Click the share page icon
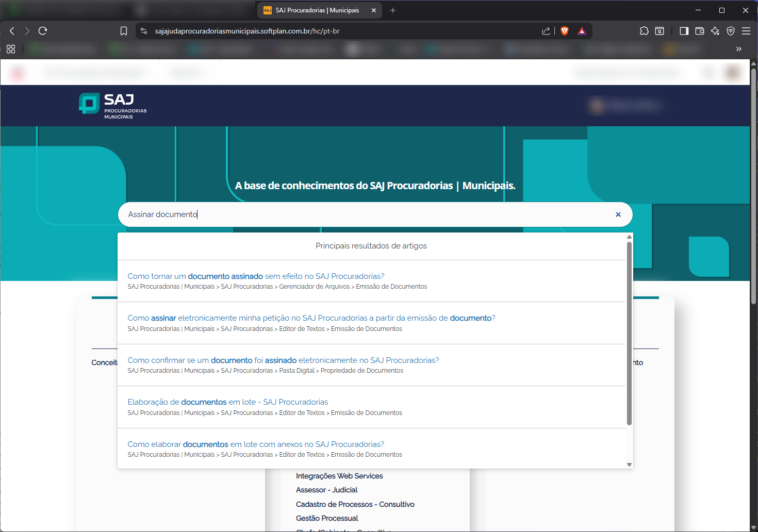The width and height of the screenshot is (758, 532). (x=546, y=31)
